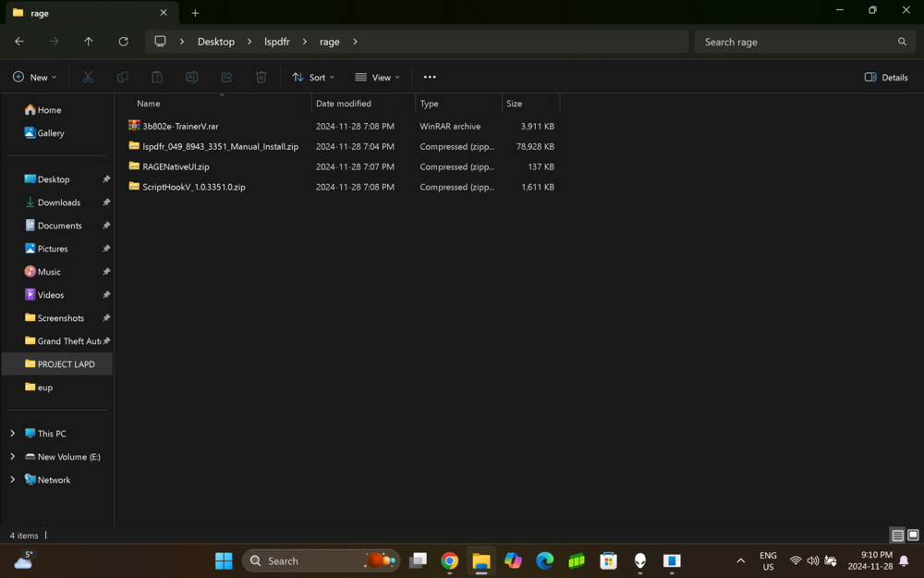
Task: Click the Cut icon in the toolbar
Action: pyautogui.click(x=88, y=77)
